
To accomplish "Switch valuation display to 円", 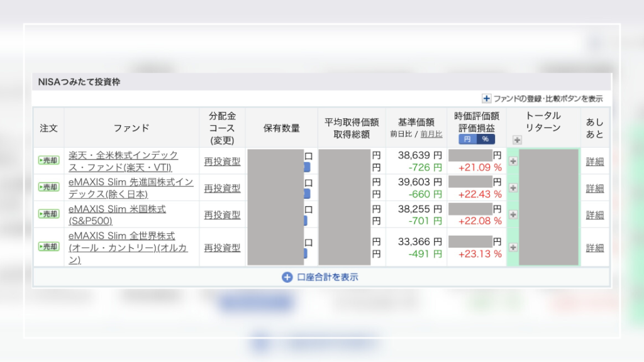I will (467, 140).
